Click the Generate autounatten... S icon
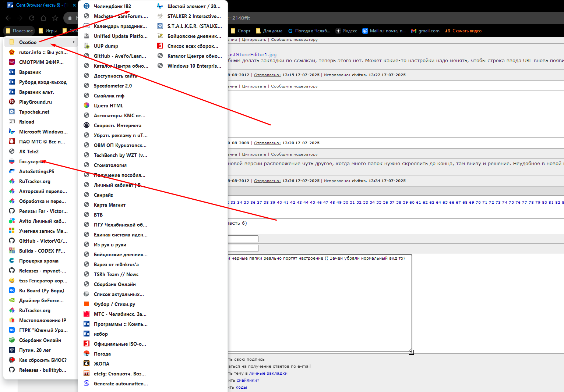Screen dimensions: 564x392 click(x=87, y=384)
